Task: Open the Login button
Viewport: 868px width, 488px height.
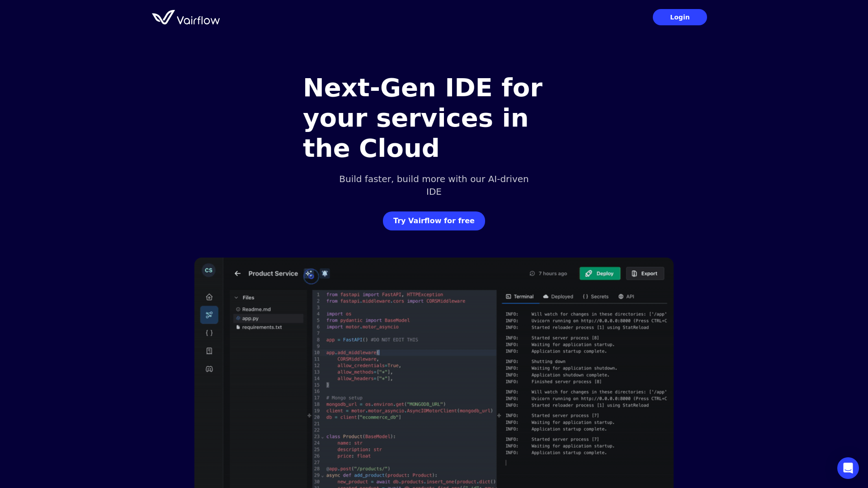Action: pyautogui.click(x=679, y=17)
